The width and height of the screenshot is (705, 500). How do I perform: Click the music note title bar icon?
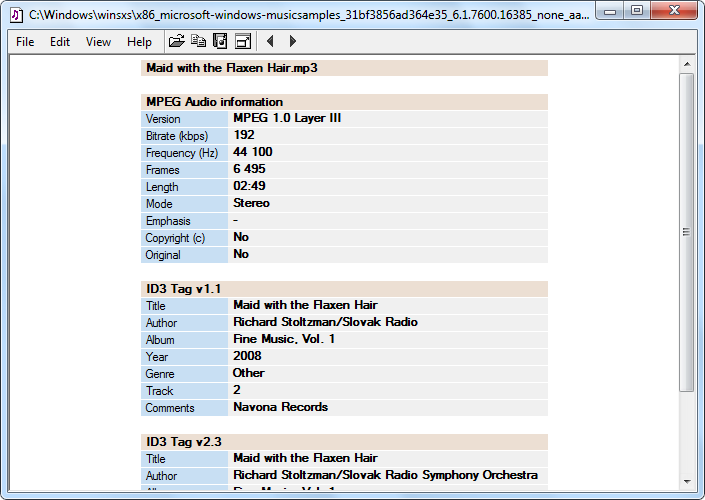coord(17,15)
